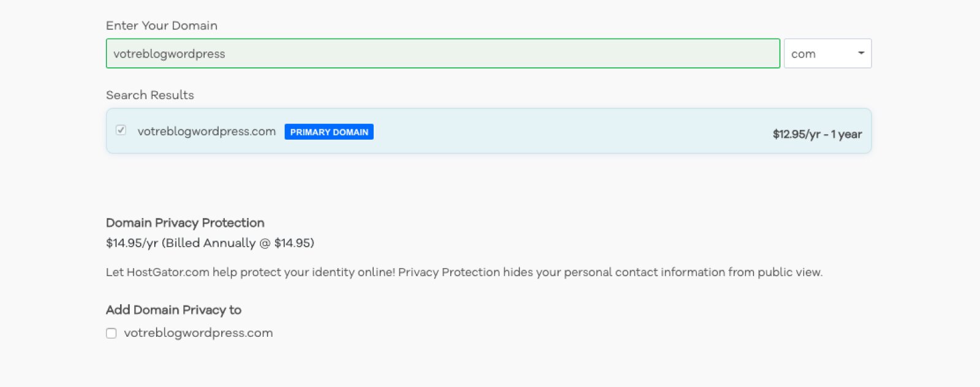
Task: Click the Search Results heading
Action: coord(150,95)
